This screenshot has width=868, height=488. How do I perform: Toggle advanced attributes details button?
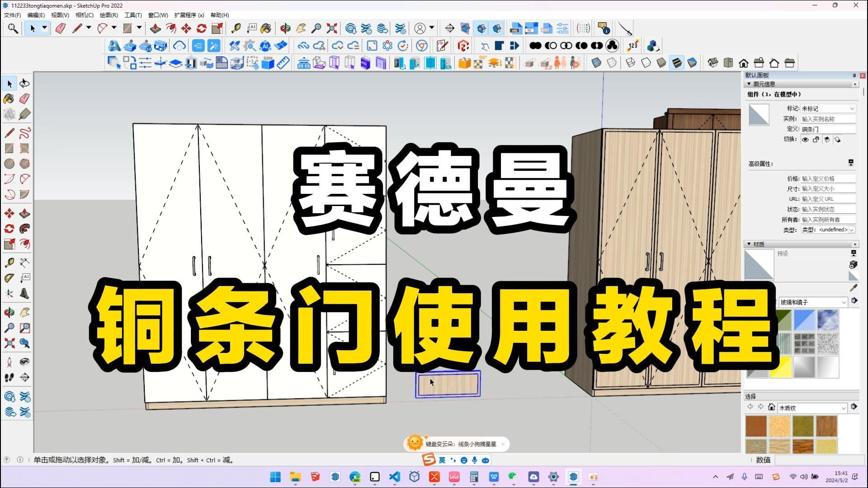(x=851, y=163)
